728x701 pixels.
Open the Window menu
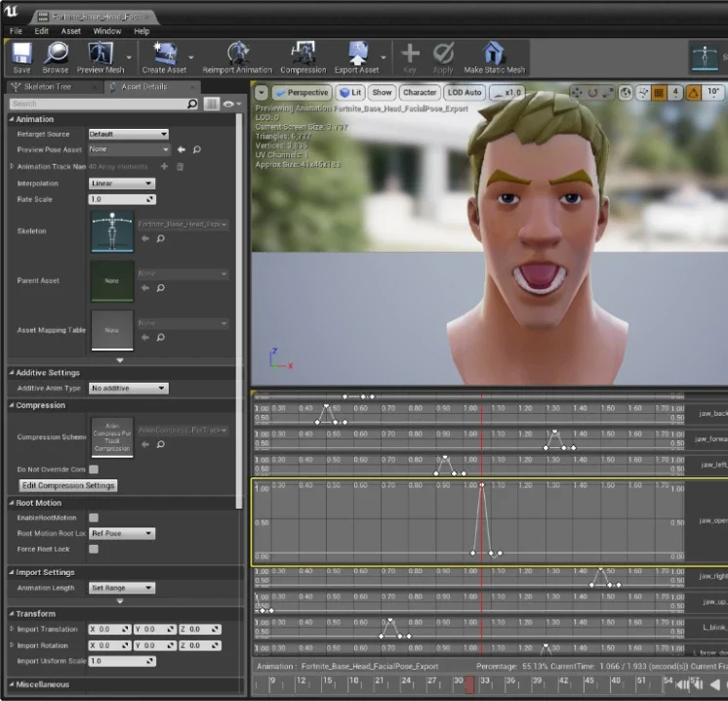pos(106,31)
